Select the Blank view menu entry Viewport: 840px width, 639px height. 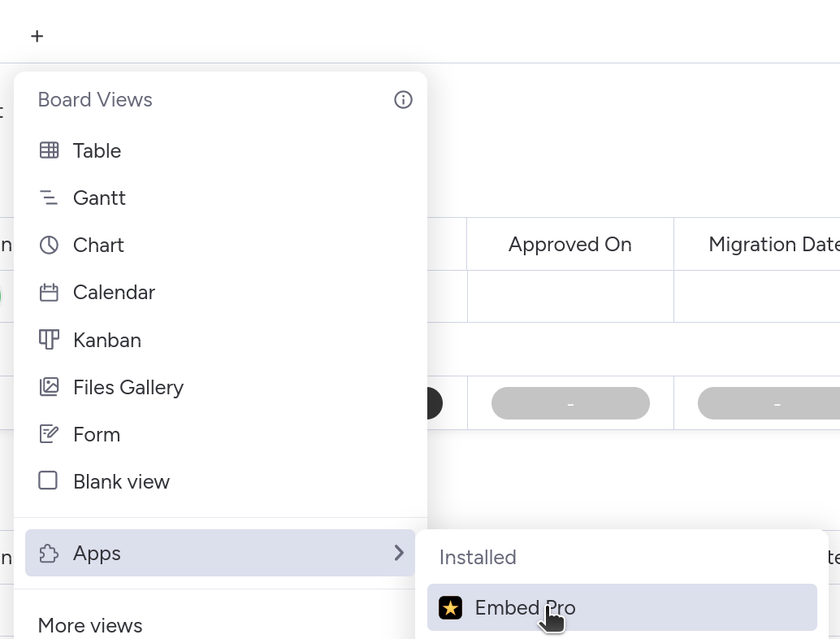tap(121, 481)
